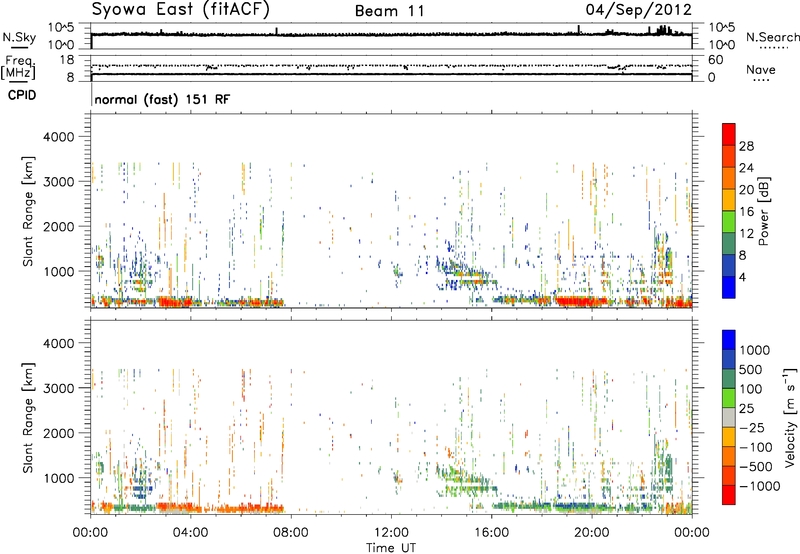Click the '08:00' time axis label
The image size is (800, 554).
[x=291, y=533]
